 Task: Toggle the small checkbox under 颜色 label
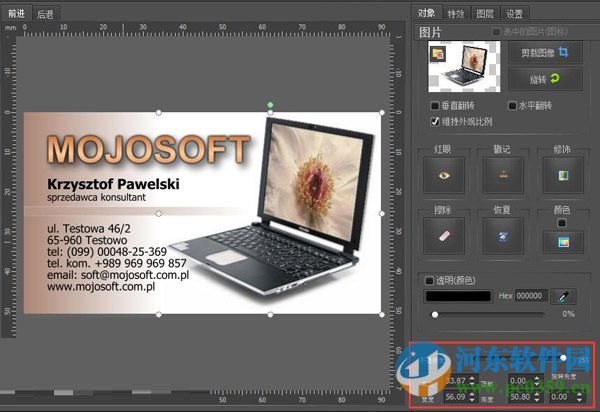562,223
